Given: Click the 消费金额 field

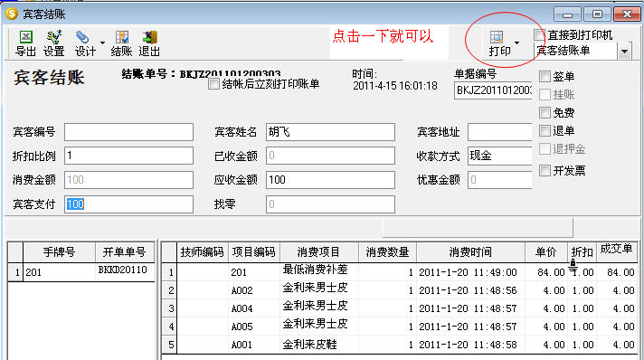Looking at the screenshot, I should pyautogui.click(x=128, y=180).
